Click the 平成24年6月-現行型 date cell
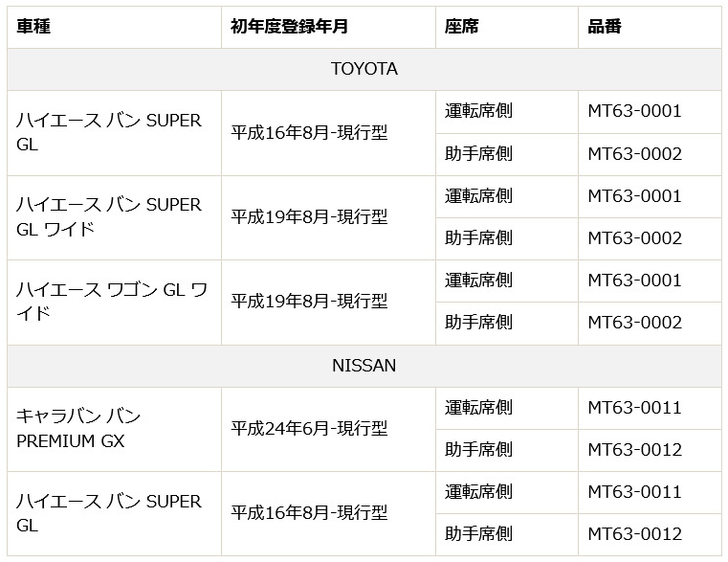 pyautogui.click(x=309, y=428)
